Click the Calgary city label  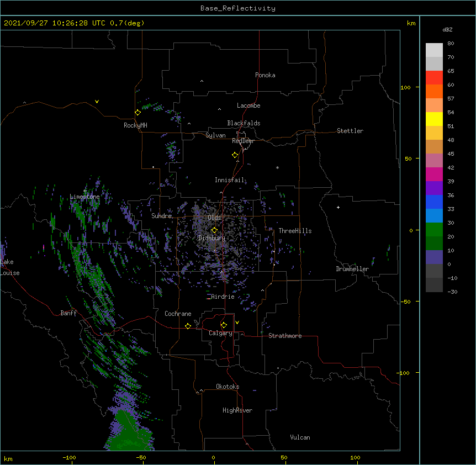coord(220,333)
